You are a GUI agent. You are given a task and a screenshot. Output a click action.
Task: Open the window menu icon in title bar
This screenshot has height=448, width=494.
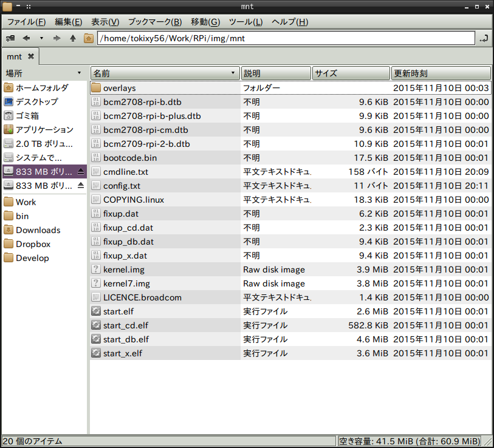(x=7, y=6)
